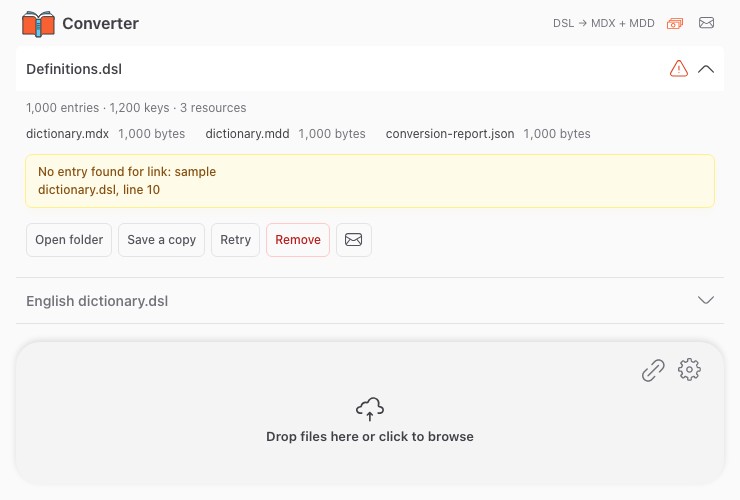The height and width of the screenshot is (500, 740).
Task: Click the English dictionary.dsl title
Action: tap(97, 301)
